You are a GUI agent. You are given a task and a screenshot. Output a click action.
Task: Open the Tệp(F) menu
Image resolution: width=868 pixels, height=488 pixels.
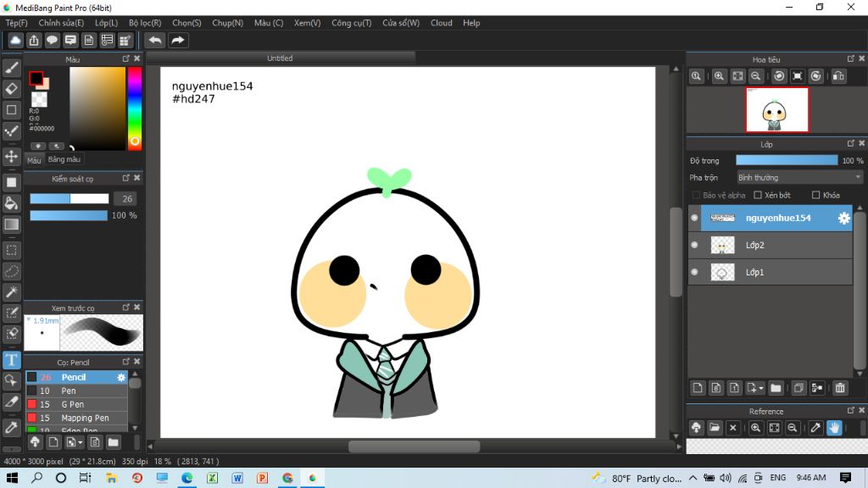pos(17,23)
